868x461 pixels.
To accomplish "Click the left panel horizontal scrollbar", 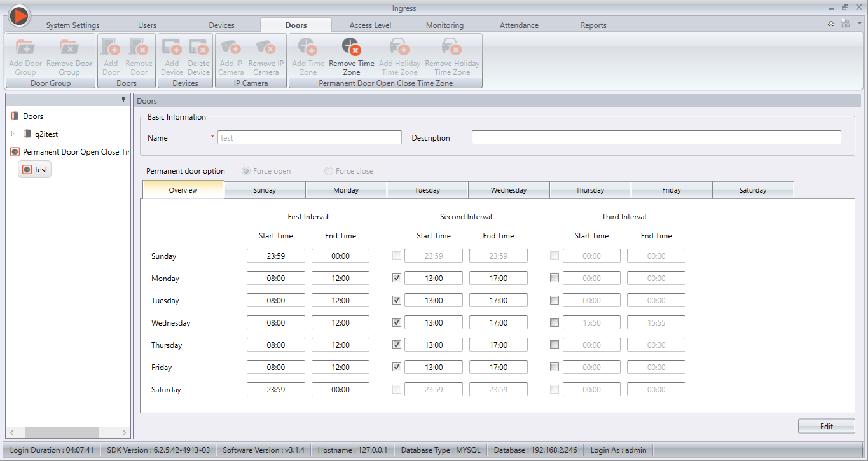I will click(x=62, y=432).
